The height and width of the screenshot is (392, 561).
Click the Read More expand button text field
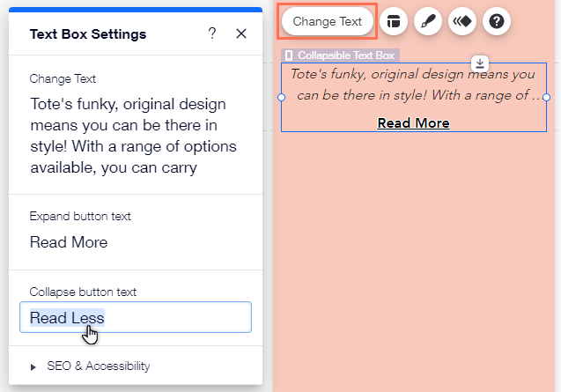click(69, 242)
